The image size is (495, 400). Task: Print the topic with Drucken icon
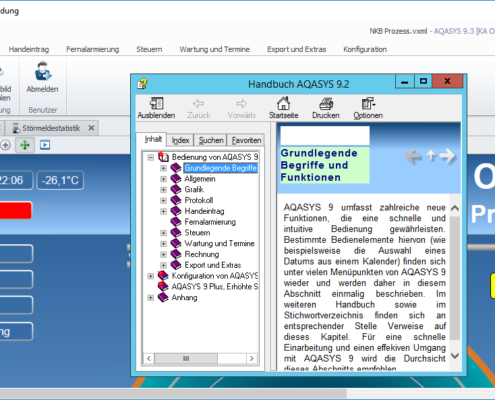coord(326,103)
